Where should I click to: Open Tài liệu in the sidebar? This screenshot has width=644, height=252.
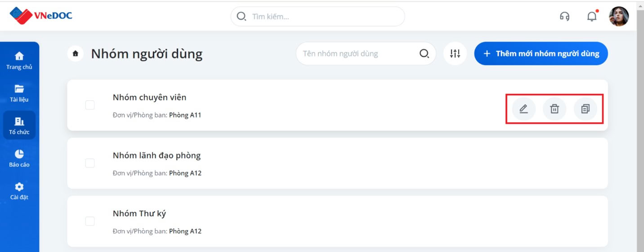click(x=19, y=93)
